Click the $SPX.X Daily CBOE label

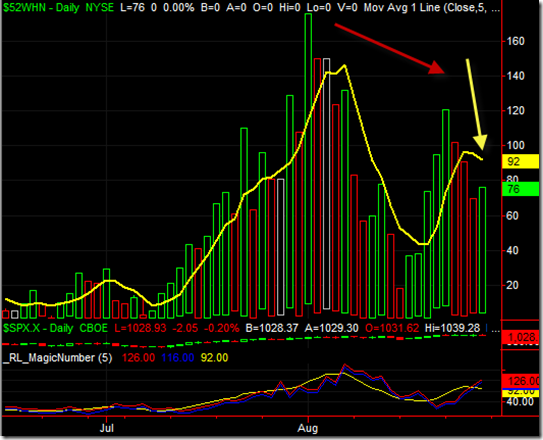[55, 328]
